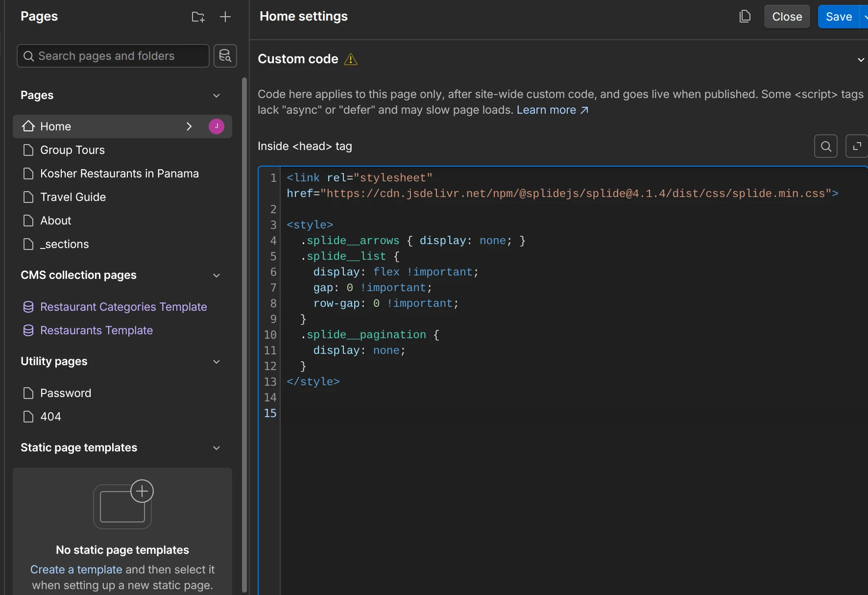Image resolution: width=868 pixels, height=595 pixels.
Task: Click the <style> opening tag line
Action: 310,225
